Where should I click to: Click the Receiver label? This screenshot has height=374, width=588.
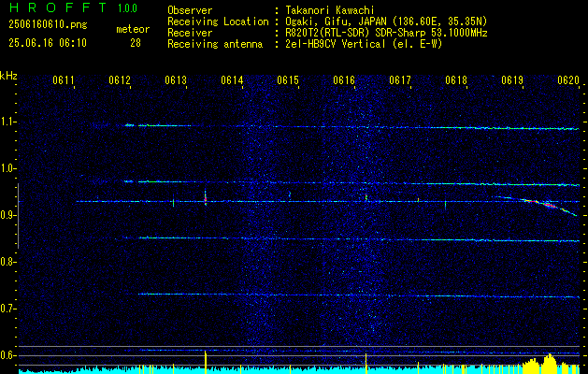[x=190, y=33]
